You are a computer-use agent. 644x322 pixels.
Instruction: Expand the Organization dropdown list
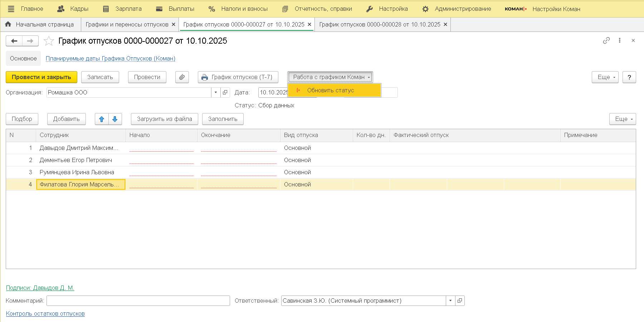(216, 93)
